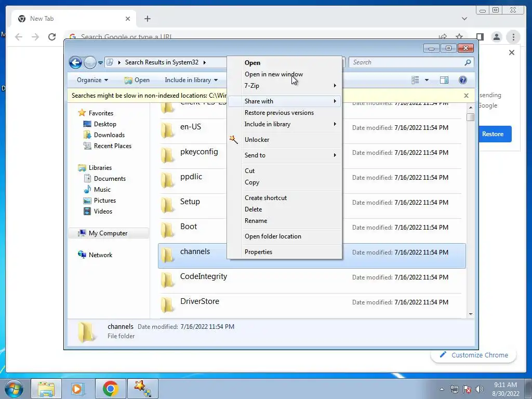Image resolution: width=532 pixels, height=399 pixels.
Task: Choose Open in the context menu
Action: [x=285, y=63]
